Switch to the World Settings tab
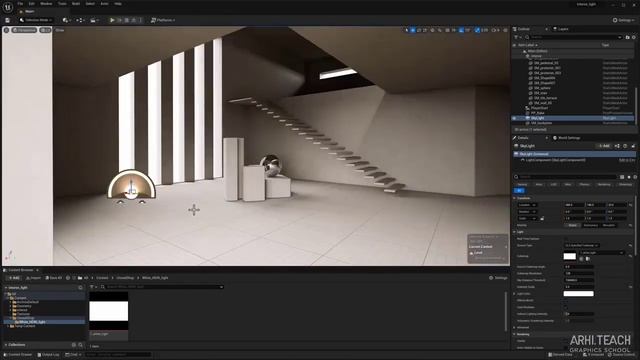 (x=567, y=138)
